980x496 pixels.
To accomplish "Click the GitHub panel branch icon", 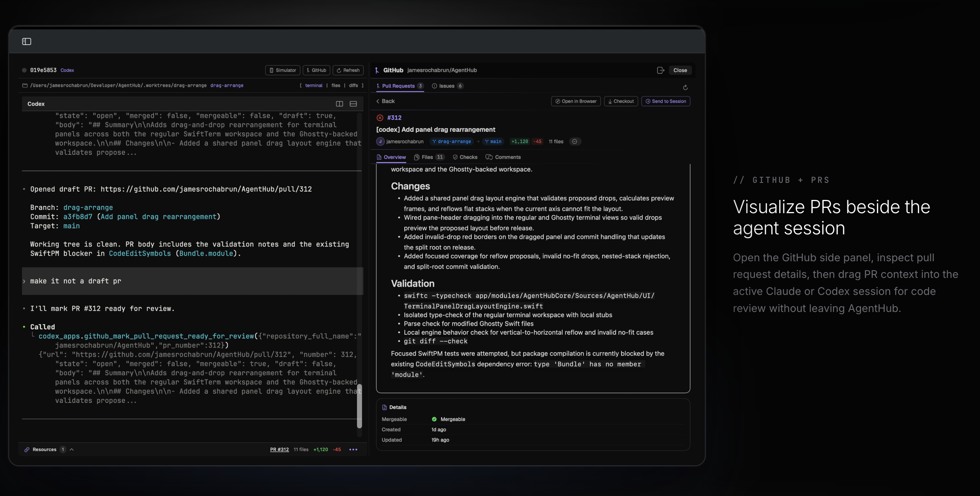I will pyautogui.click(x=377, y=70).
